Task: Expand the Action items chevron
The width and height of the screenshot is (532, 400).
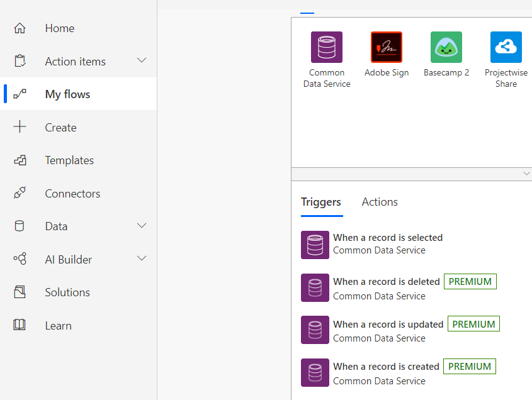Action: point(142,60)
